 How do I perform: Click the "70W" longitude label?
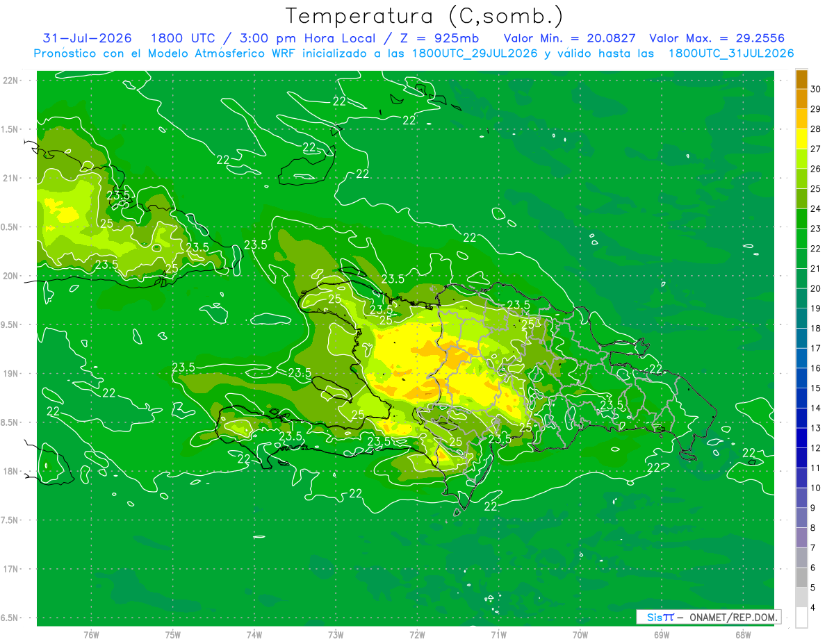(x=580, y=635)
